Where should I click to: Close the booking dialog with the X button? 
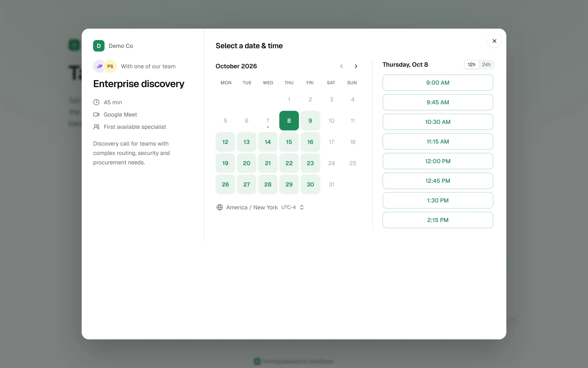494,41
